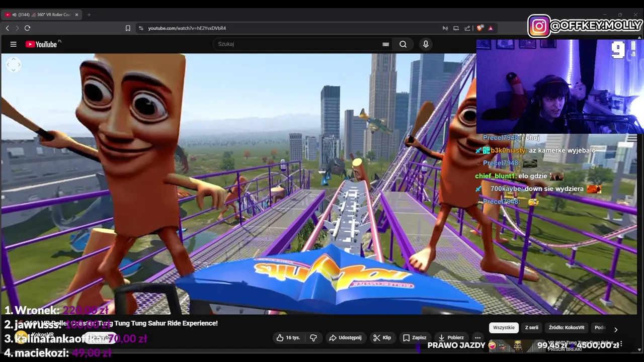Screen dimensions: 644x362
Task: Dislike the video with thumbs down
Action: coord(313,338)
